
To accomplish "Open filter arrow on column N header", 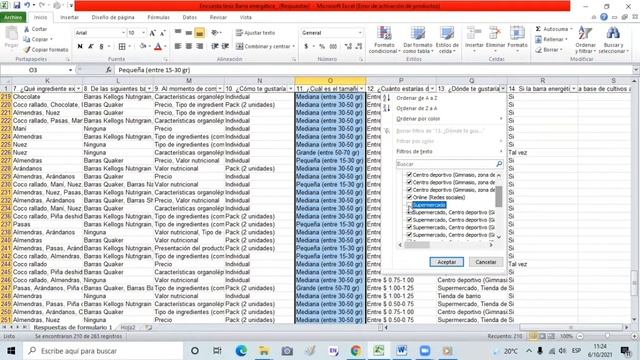I will (291, 89).
